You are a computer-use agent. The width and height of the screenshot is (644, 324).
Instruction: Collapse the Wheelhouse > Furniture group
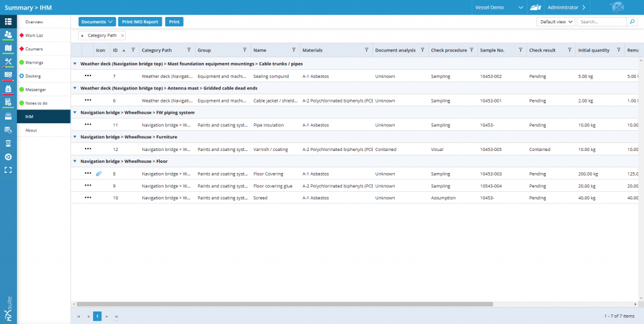75,137
